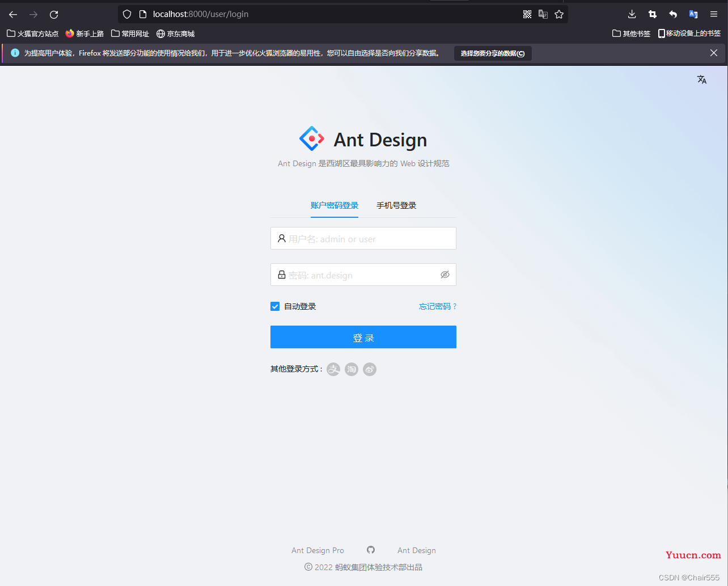Click the blue info icon in notification bar
The width and height of the screenshot is (728, 586).
coord(15,53)
